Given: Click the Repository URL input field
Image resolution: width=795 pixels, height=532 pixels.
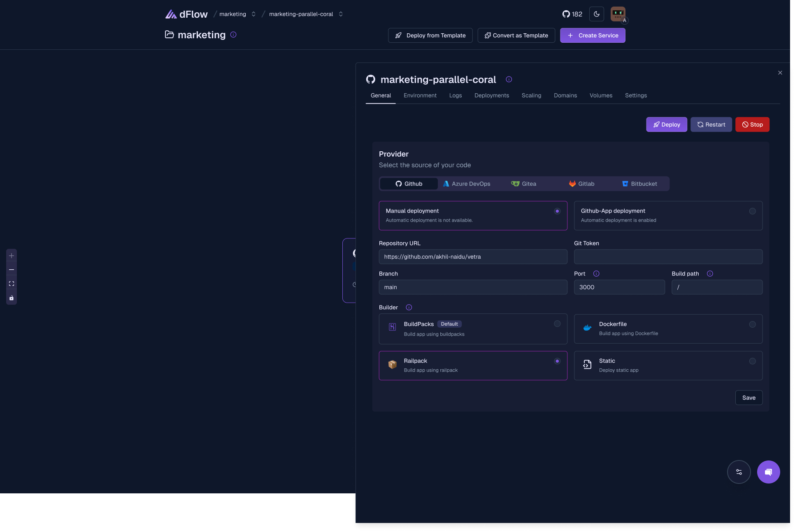Looking at the screenshot, I should click(473, 257).
